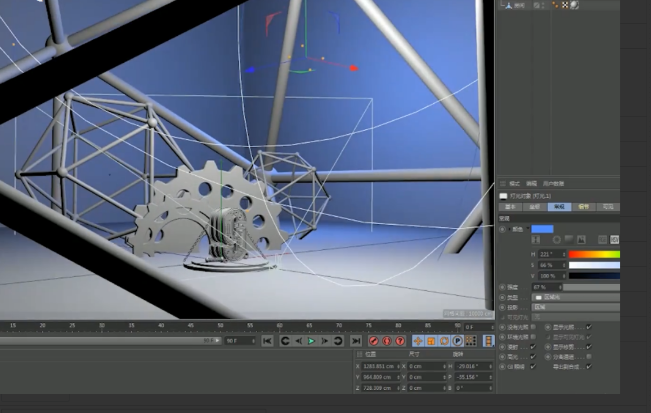Jump to the start of the animation
Screen dimensions: 651x413
(x=267, y=341)
